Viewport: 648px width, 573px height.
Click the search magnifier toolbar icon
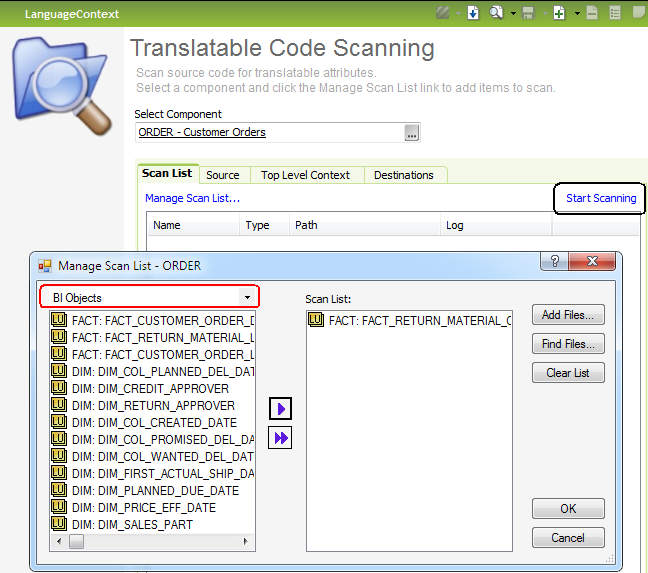[x=496, y=13]
